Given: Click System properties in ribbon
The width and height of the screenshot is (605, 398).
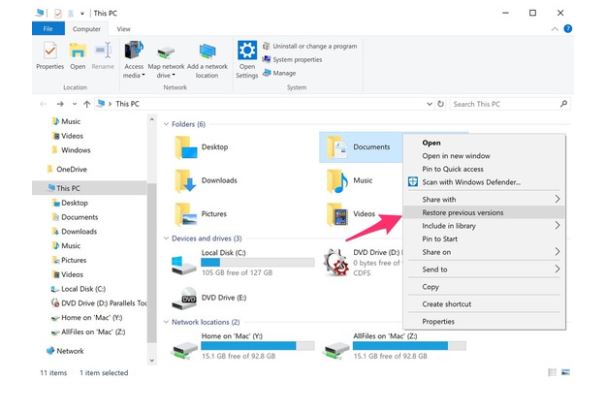Looking at the screenshot, I should click(x=292, y=59).
